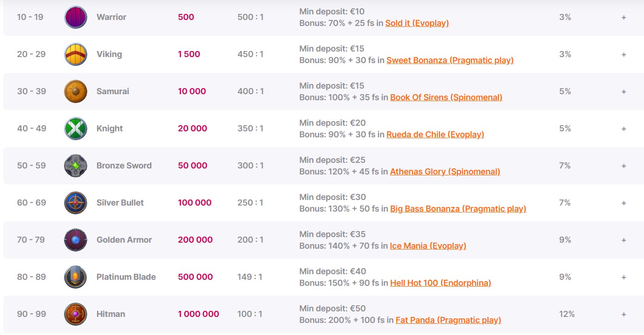Expand the Bronze Sword row plus

tap(624, 166)
